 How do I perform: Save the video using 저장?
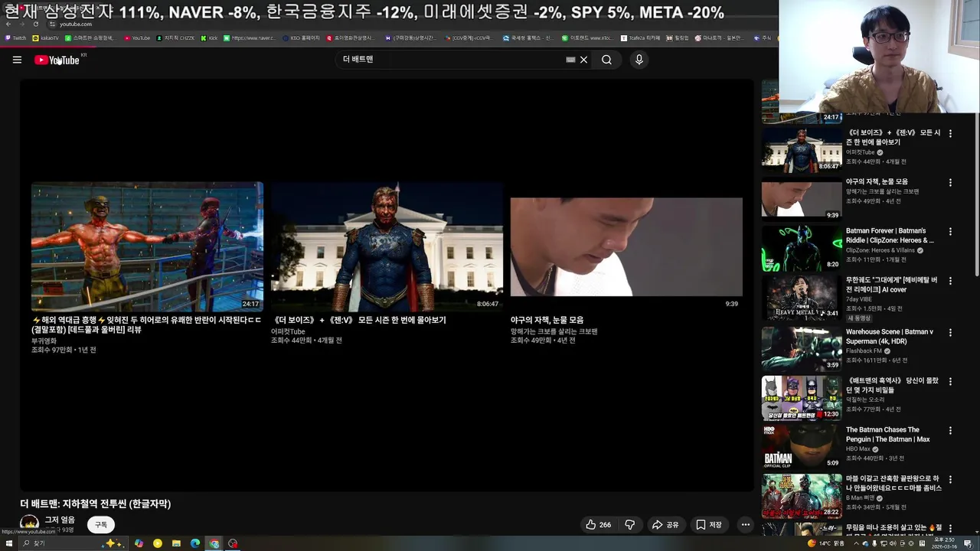708,525
